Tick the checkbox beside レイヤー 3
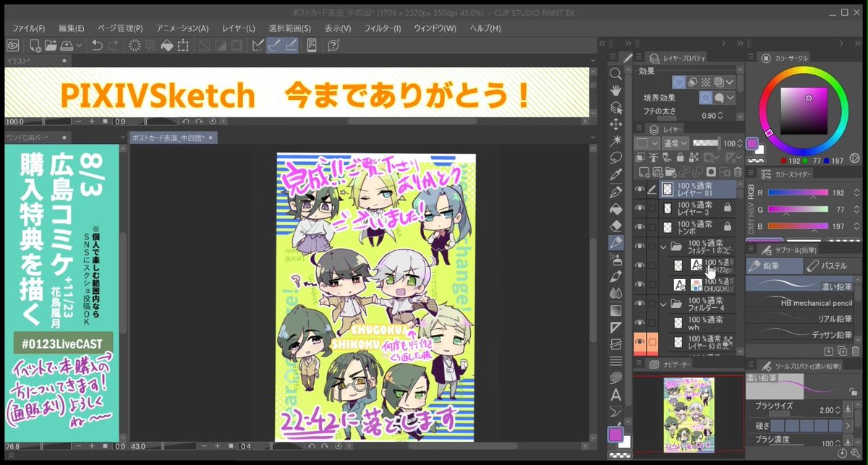Screen dimensions: 868x465 tap(653, 208)
